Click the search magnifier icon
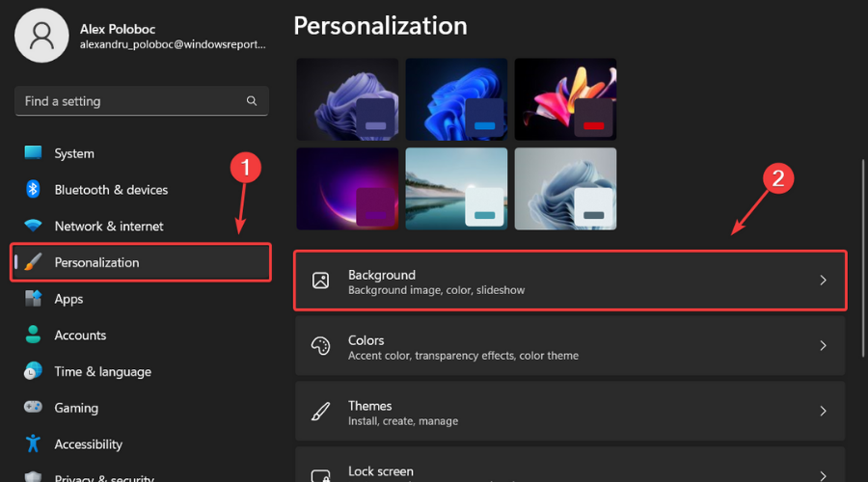The image size is (868, 482). click(x=252, y=101)
